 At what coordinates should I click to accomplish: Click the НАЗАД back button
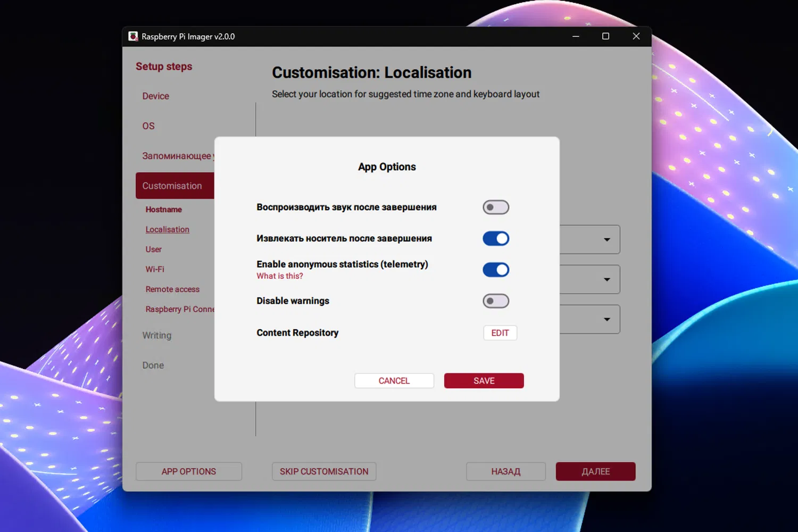click(506, 471)
